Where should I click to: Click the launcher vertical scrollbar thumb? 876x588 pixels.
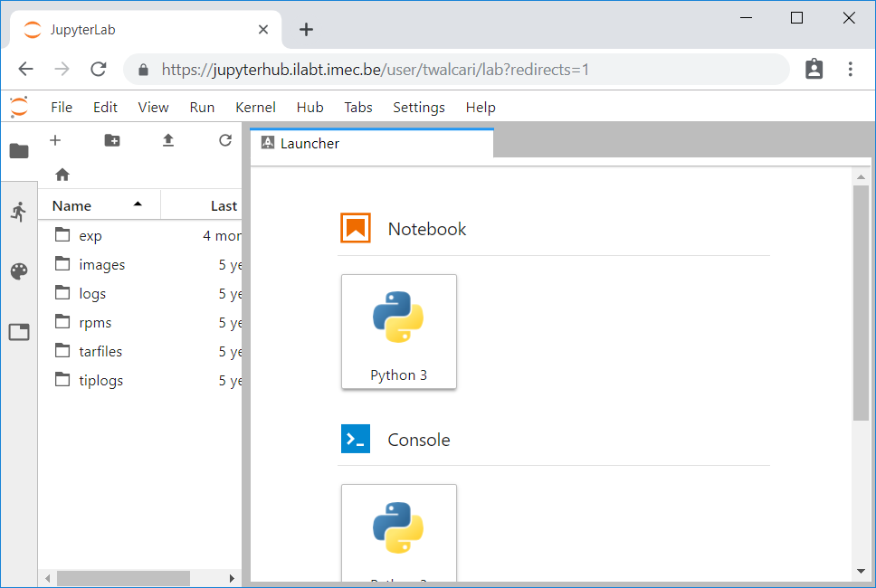[x=861, y=303]
